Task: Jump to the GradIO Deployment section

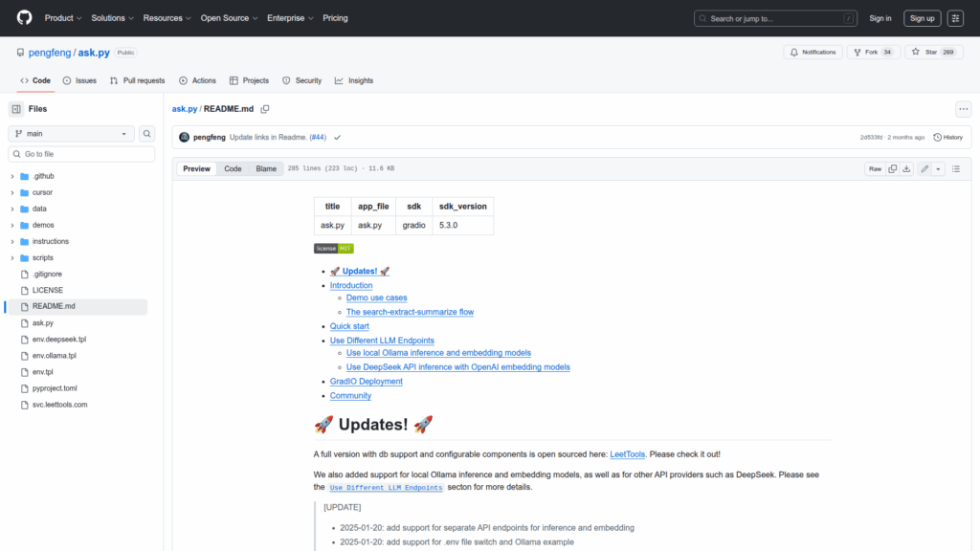Action: point(367,381)
